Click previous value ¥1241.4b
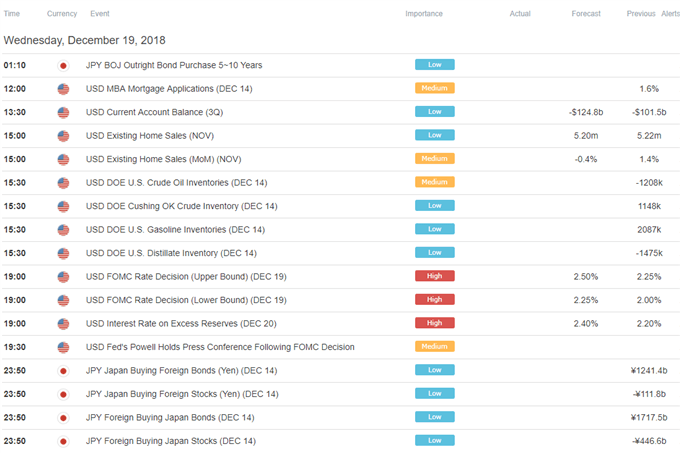 click(649, 371)
